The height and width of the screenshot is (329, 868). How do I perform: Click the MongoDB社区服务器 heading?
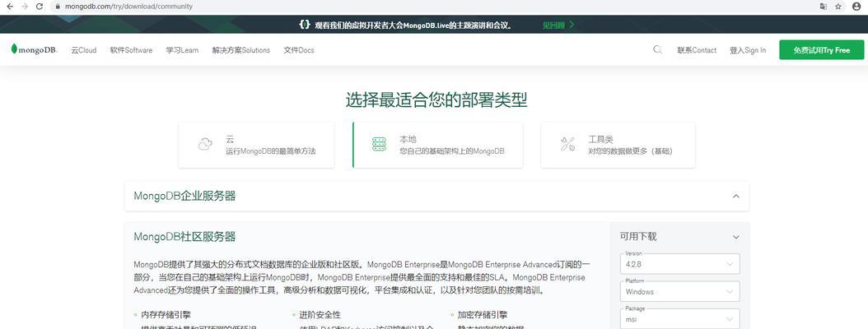[185, 237]
